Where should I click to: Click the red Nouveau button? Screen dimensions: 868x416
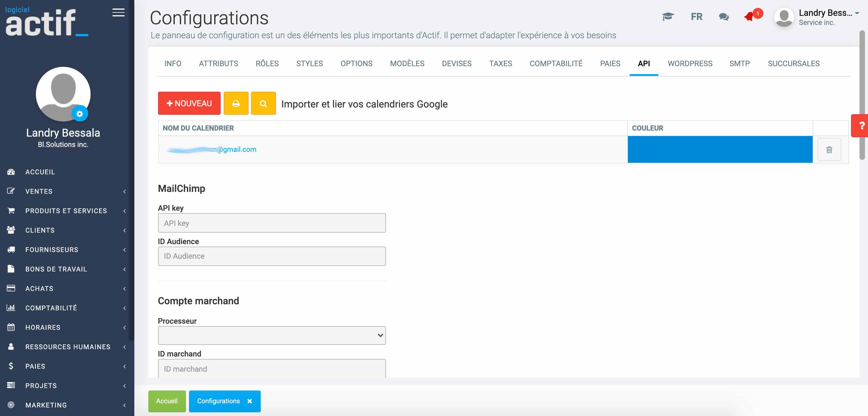click(189, 103)
